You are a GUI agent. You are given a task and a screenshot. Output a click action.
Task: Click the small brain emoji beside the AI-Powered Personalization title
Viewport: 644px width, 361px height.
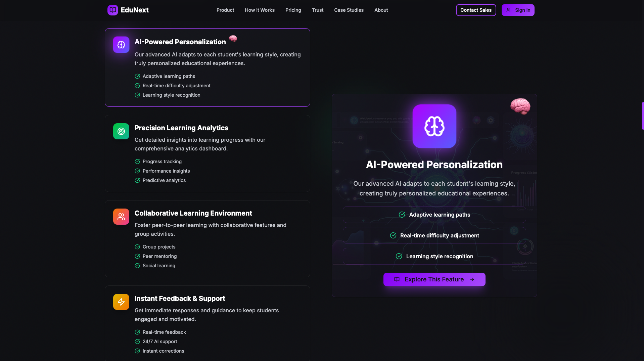click(233, 39)
